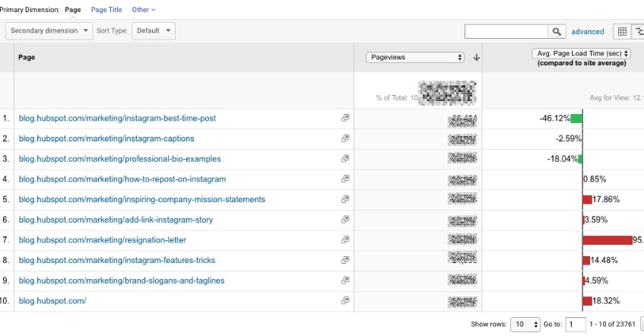Select Page primary dimension
This screenshot has height=336, width=644.
[x=73, y=10]
